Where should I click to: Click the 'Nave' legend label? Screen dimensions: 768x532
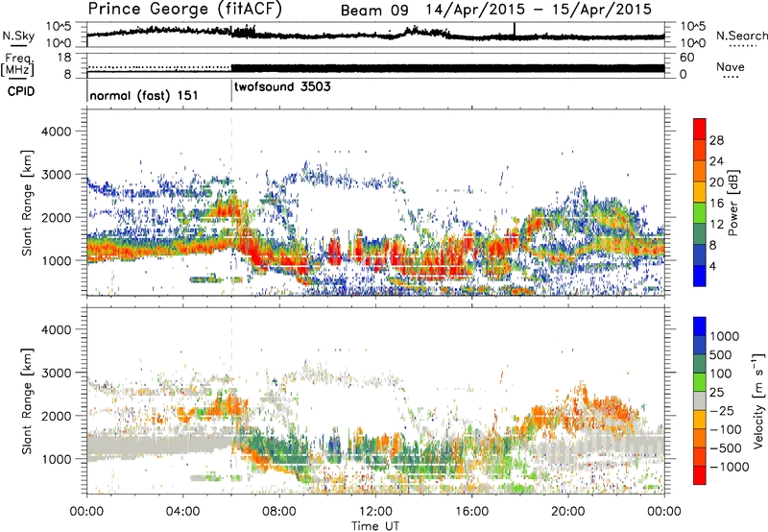[x=731, y=66]
